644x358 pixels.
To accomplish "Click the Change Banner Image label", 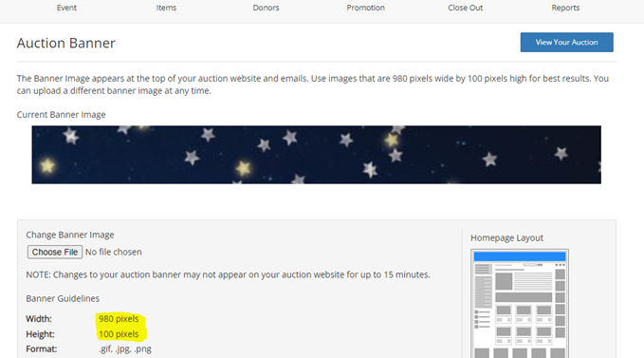I will pyautogui.click(x=70, y=235).
